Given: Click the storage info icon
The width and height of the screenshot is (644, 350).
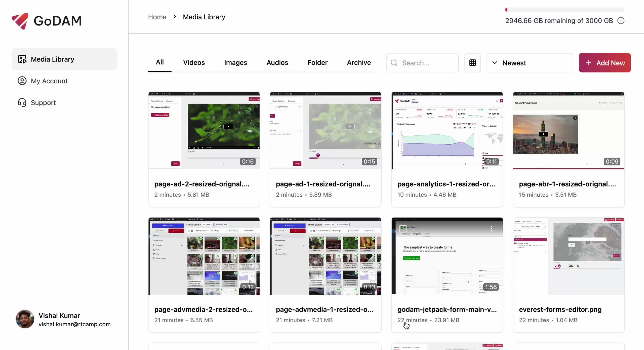Looking at the screenshot, I should coord(621,20).
